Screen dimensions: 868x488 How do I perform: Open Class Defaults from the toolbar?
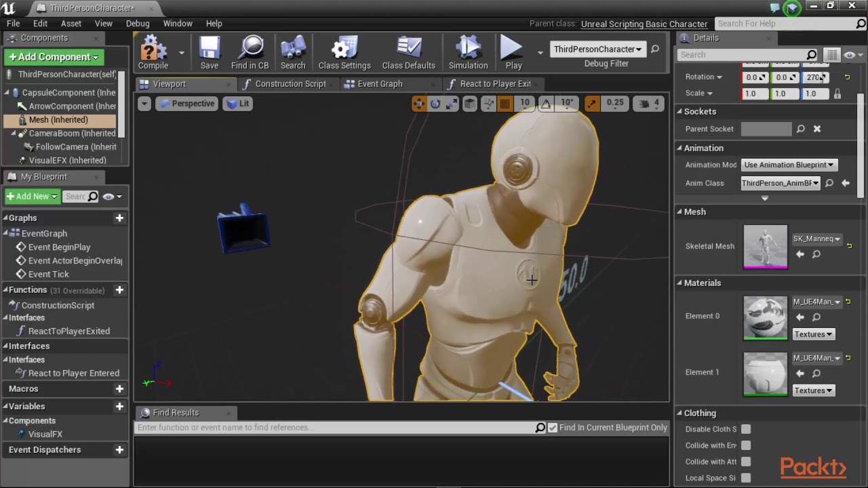[x=409, y=52]
